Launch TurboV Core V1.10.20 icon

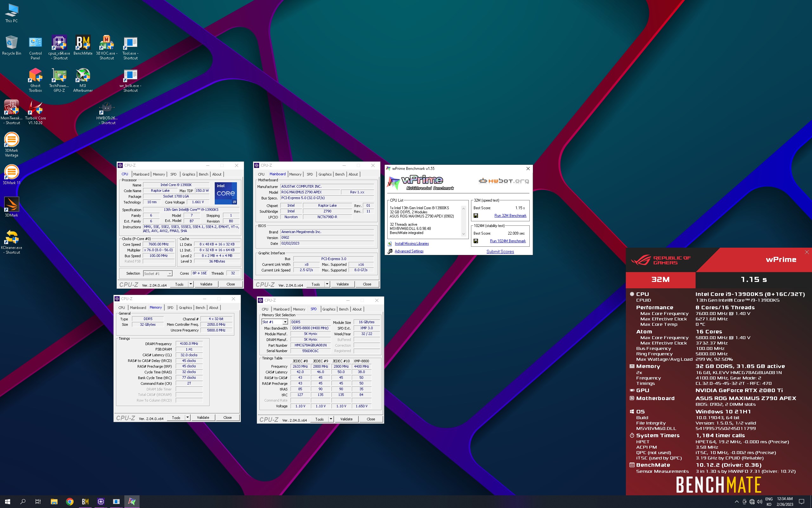35,112
